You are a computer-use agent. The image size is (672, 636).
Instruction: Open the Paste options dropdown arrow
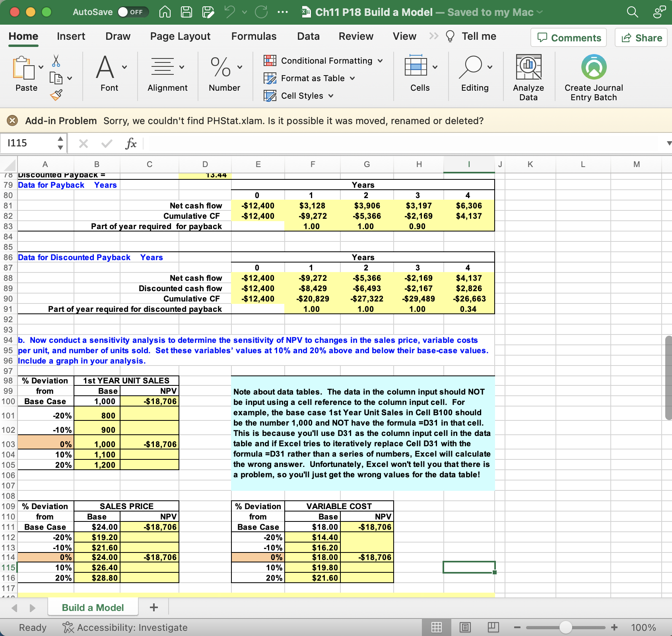(40, 68)
